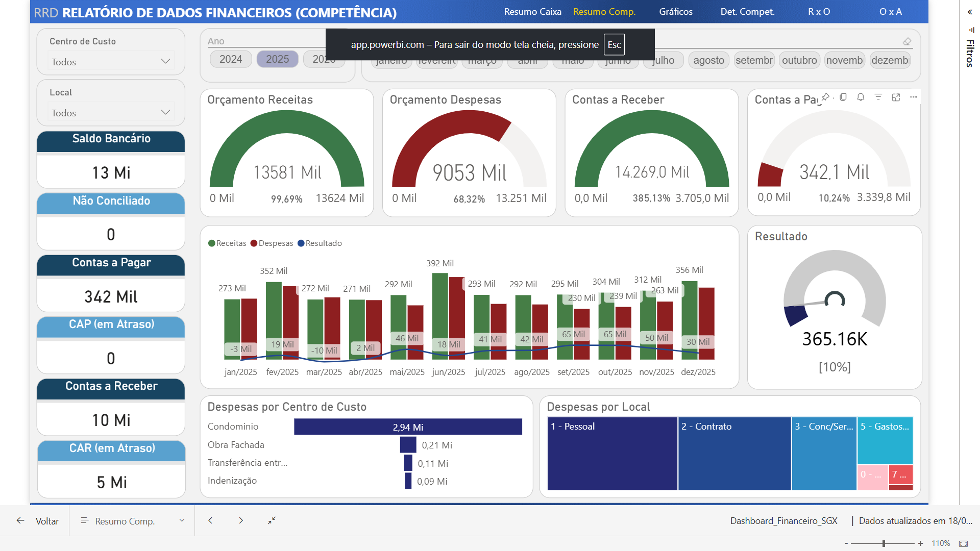Screen dimensions: 980x551
Task: Click the fit to page icon
Action: pyautogui.click(x=964, y=543)
